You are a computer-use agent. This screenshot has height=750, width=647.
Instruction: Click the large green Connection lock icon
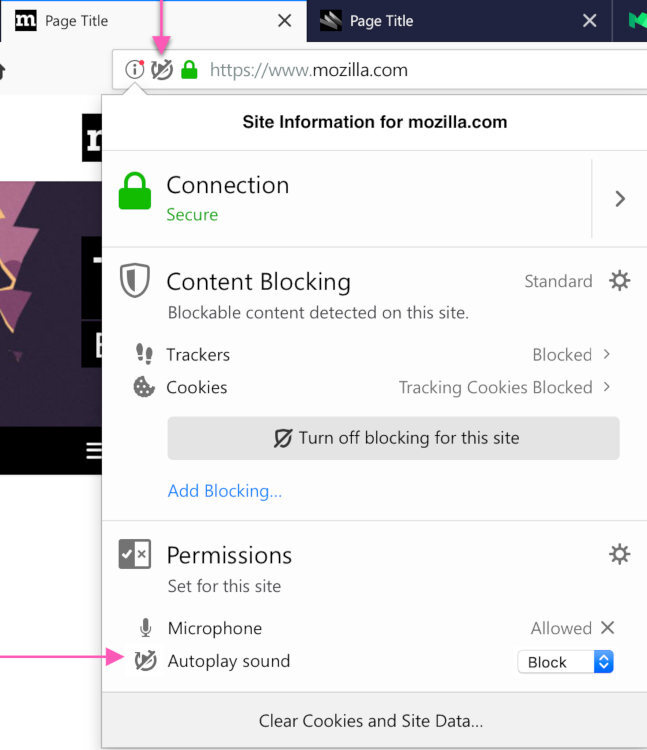[x=135, y=191]
